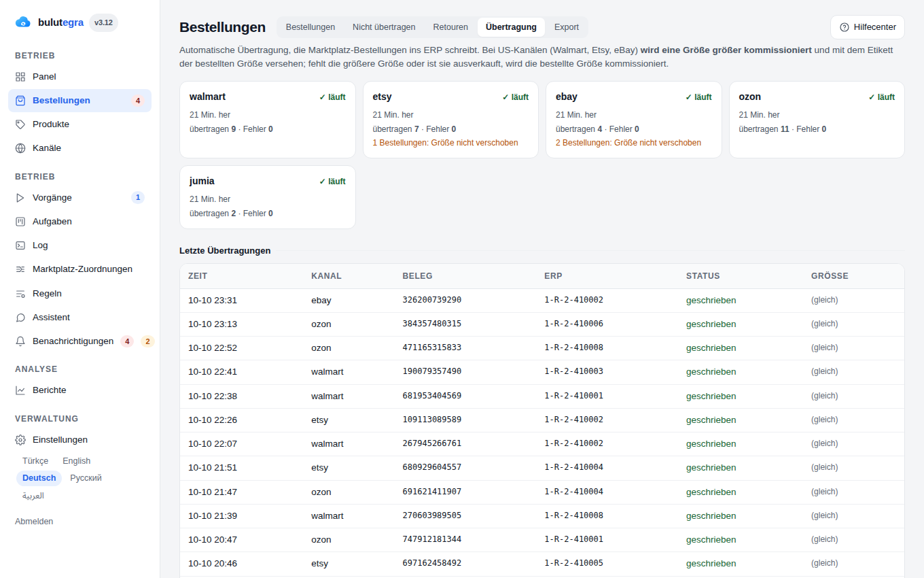Click the Hilfecenter question mark icon

[x=845, y=27]
